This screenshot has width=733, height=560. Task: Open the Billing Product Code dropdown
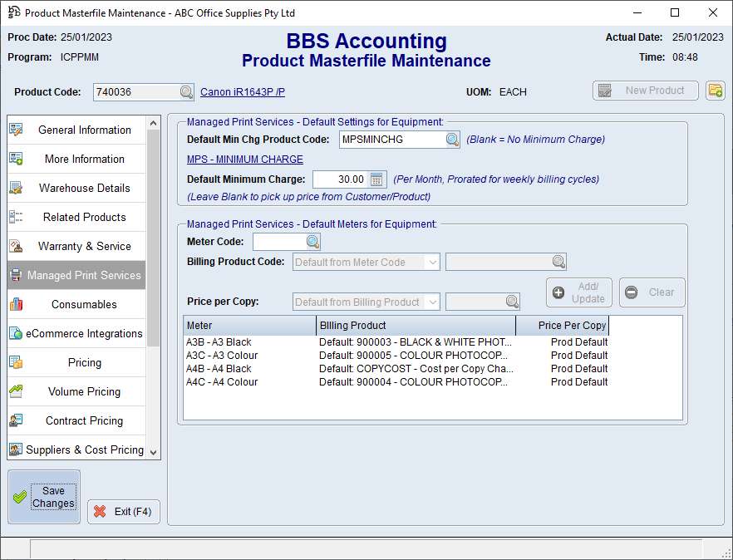pos(431,263)
